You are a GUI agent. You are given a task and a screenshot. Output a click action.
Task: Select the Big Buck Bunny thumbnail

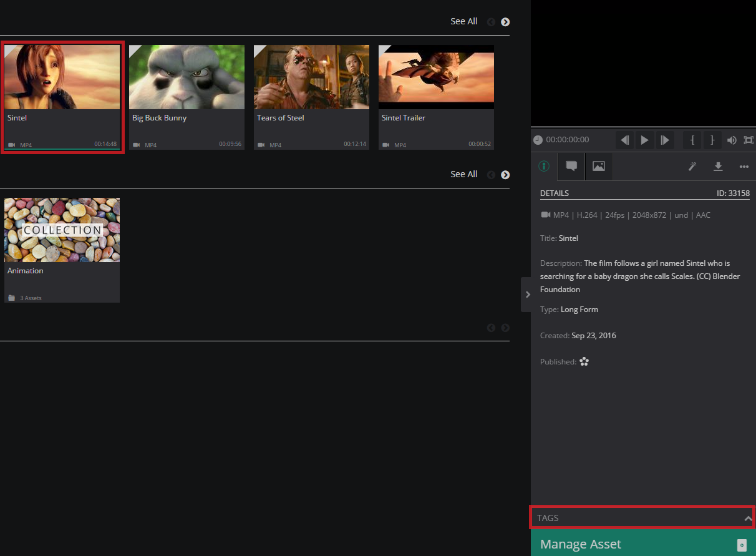pos(187,77)
